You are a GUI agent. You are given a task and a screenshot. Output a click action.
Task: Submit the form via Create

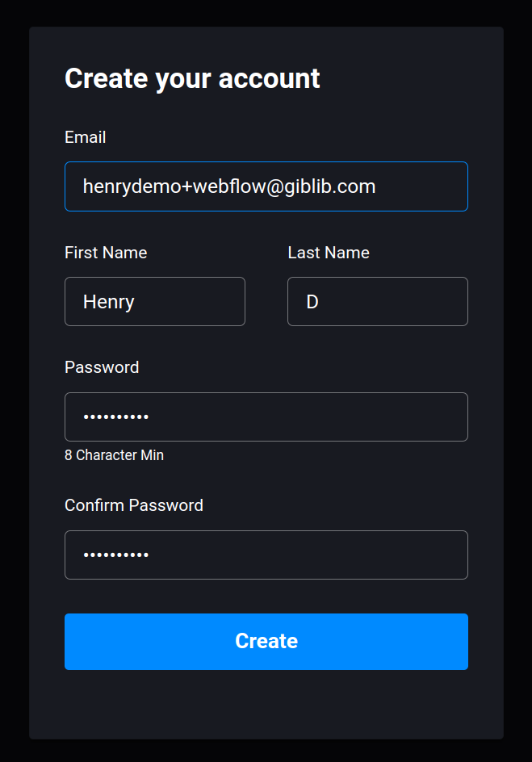(x=266, y=642)
